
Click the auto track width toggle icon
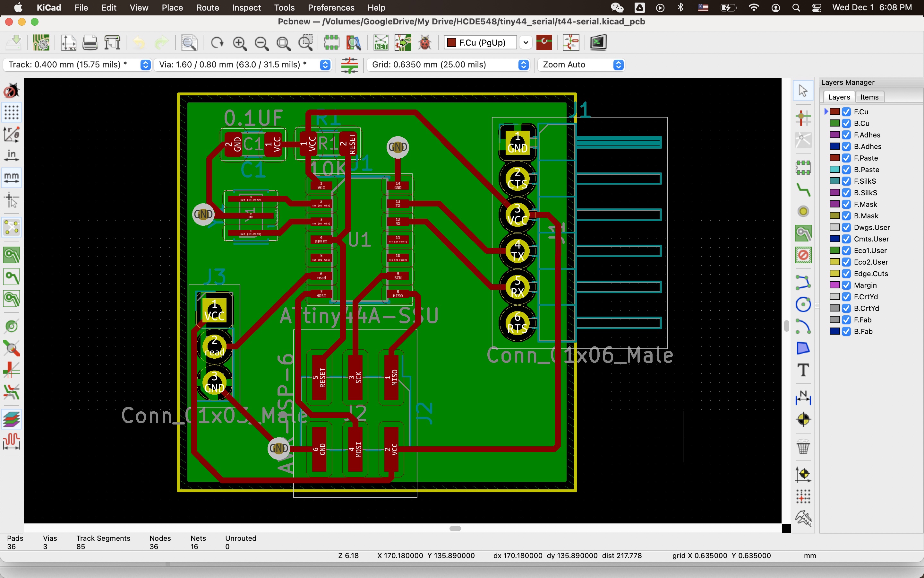click(349, 65)
